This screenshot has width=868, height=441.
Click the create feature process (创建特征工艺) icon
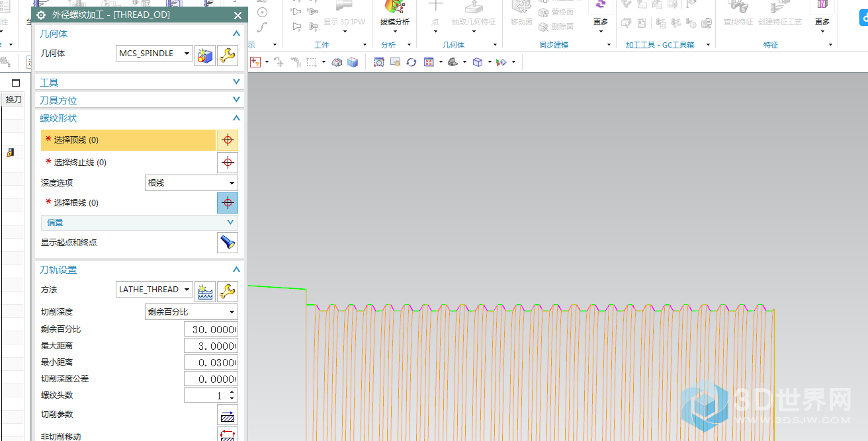[x=779, y=6]
